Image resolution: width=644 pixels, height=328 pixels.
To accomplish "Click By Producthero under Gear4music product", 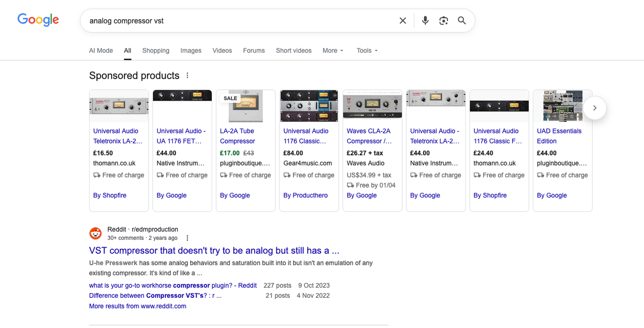I will 306,195.
